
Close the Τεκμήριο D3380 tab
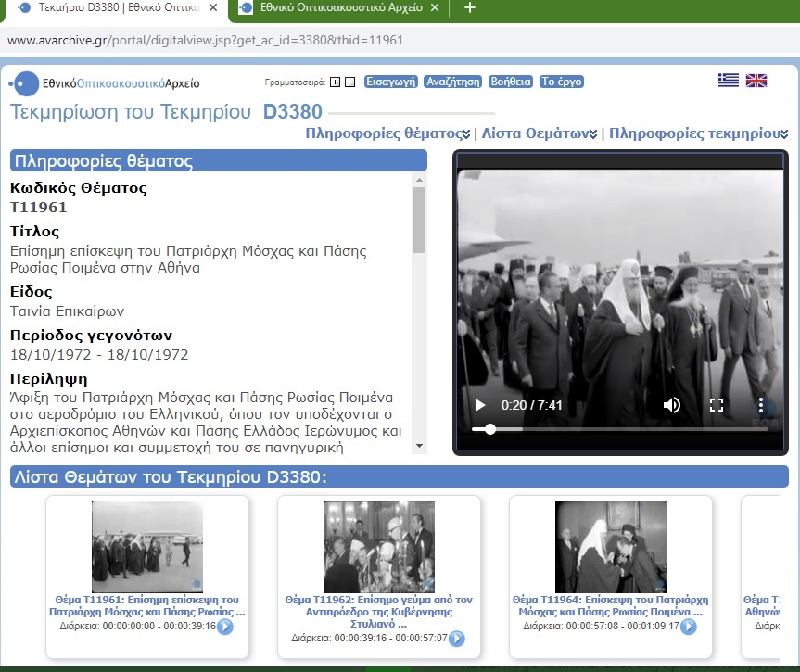click(213, 7)
